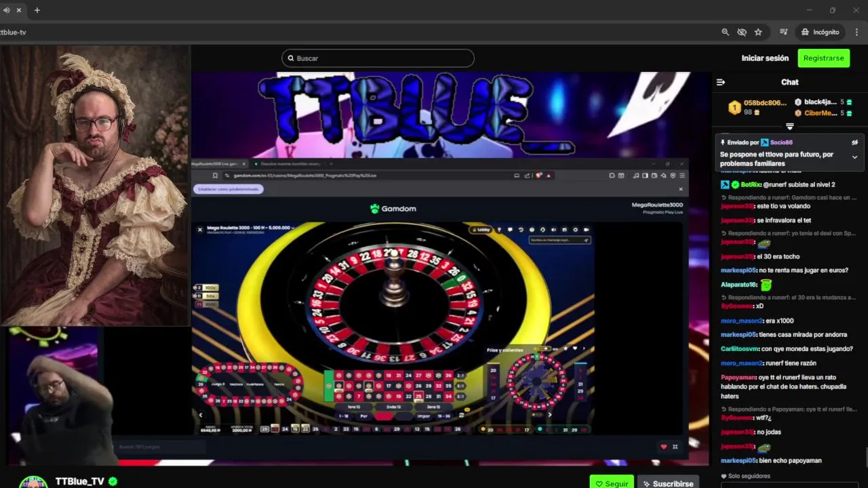The width and height of the screenshot is (868, 488).
Task: Collapse the chat panel with the arrow icon
Action: coord(721,82)
